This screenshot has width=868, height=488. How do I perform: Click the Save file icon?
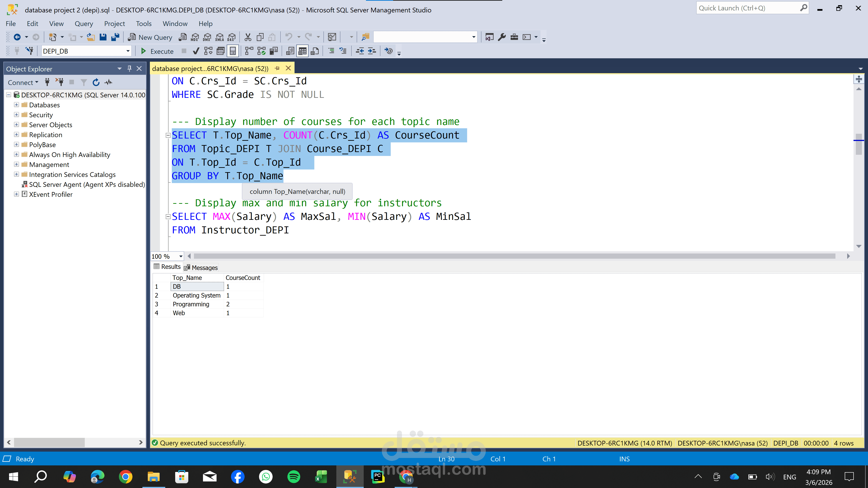pyautogui.click(x=103, y=37)
